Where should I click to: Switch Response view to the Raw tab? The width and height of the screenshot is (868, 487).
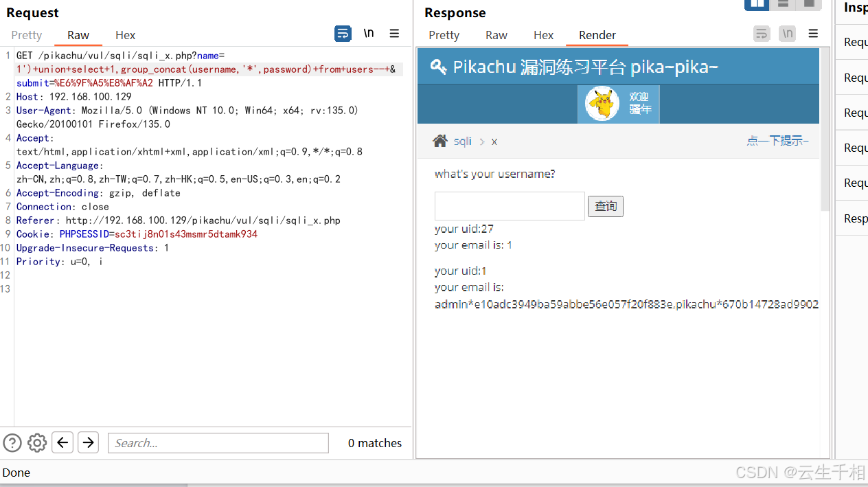pyautogui.click(x=496, y=35)
